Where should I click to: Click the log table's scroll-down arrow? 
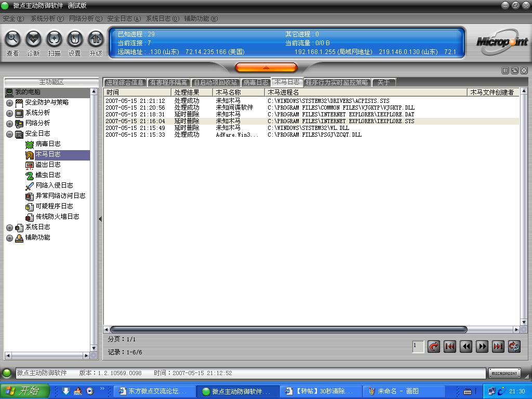click(524, 322)
